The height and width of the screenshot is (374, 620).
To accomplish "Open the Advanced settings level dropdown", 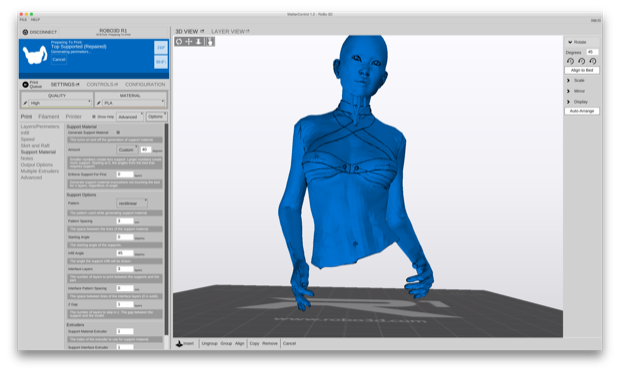I will (x=130, y=117).
